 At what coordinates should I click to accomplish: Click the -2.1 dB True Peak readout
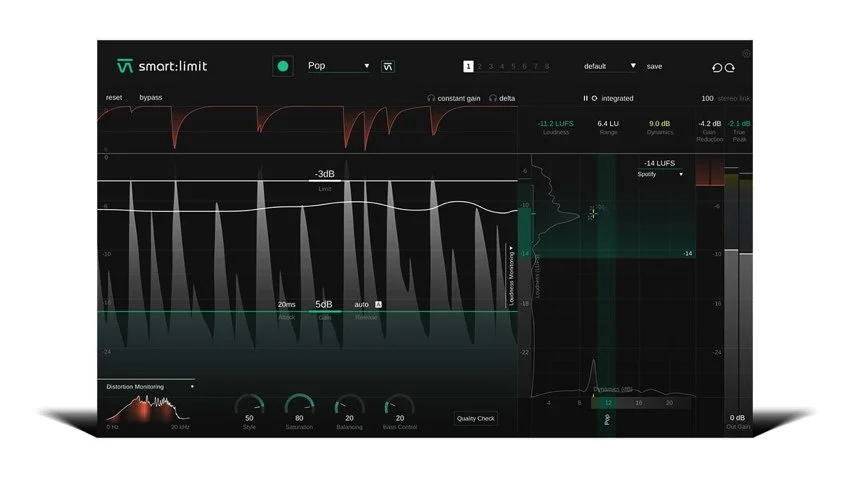[x=739, y=124]
